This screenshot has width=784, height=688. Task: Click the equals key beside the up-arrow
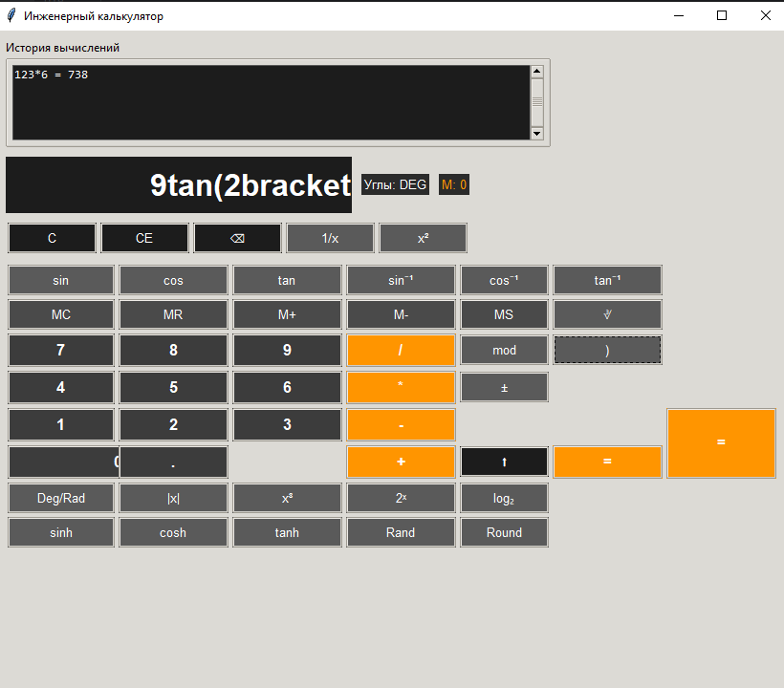tap(607, 462)
